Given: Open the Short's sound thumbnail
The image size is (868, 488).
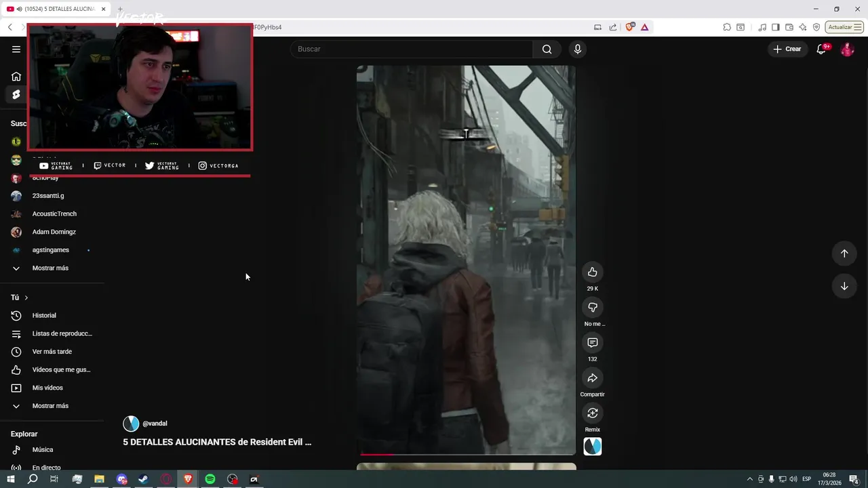Looking at the screenshot, I should tap(593, 447).
